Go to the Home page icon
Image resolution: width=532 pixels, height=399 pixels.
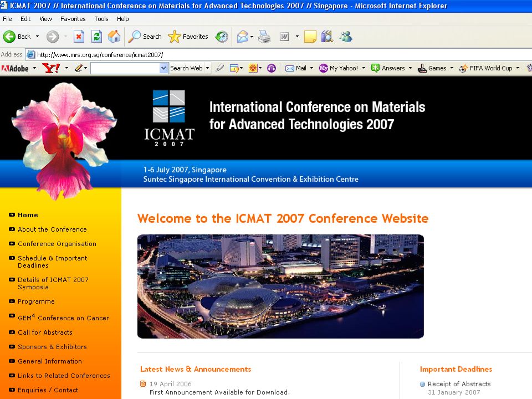114,37
